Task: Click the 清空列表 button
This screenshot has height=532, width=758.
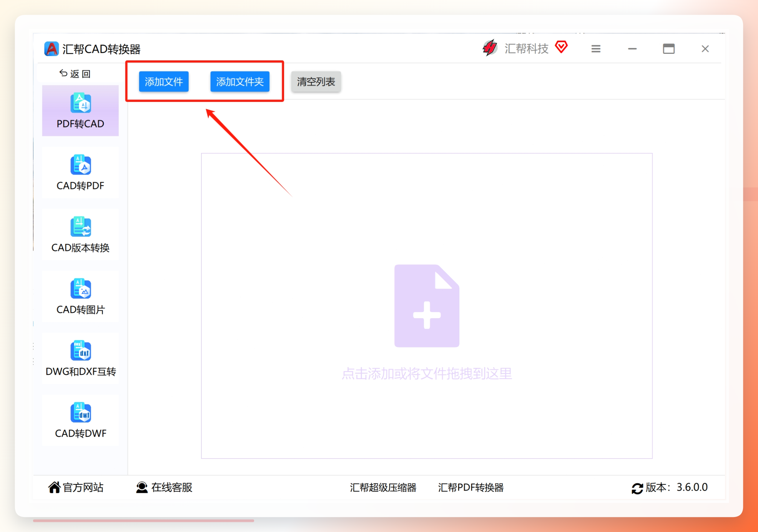Action: [x=316, y=81]
